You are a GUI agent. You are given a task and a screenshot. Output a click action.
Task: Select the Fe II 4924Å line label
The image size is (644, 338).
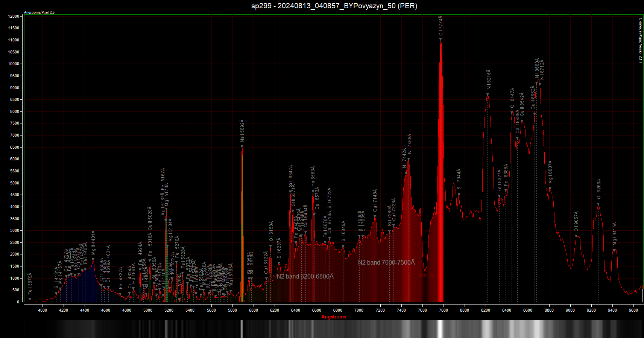point(140,253)
